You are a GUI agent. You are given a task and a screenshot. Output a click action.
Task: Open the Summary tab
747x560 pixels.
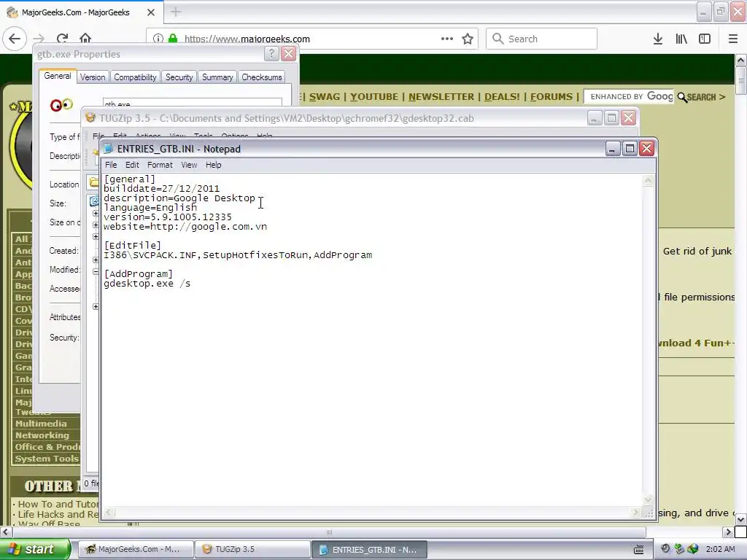click(217, 77)
